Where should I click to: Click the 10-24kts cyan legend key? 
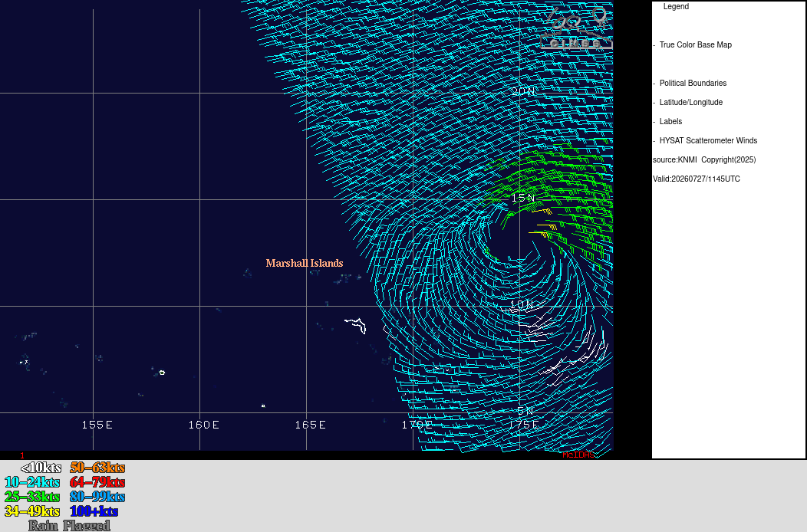tap(32, 482)
